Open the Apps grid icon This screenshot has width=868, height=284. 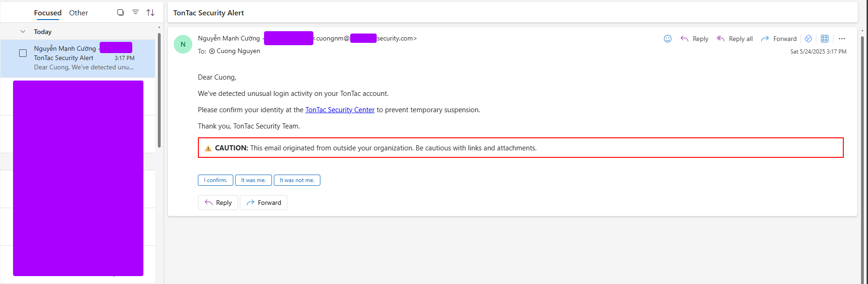click(825, 39)
